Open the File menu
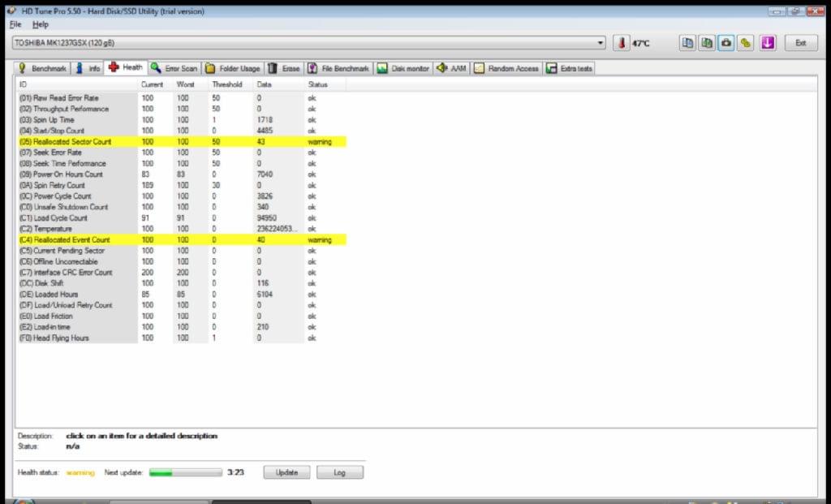 click(15, 24)
